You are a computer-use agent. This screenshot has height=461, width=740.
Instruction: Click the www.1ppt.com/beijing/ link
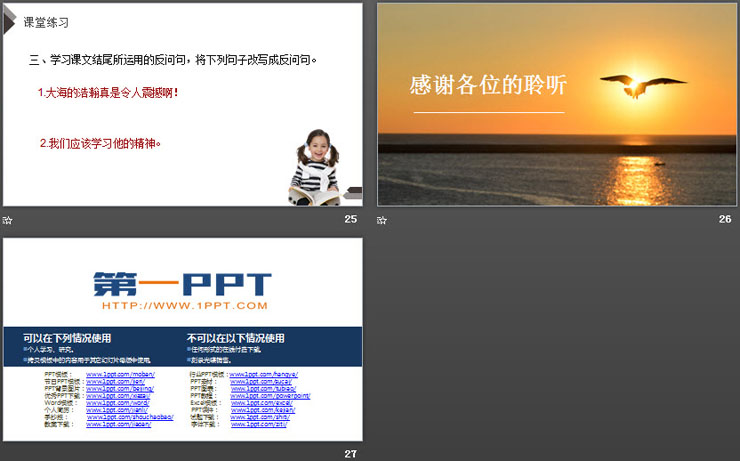(120, 389)
